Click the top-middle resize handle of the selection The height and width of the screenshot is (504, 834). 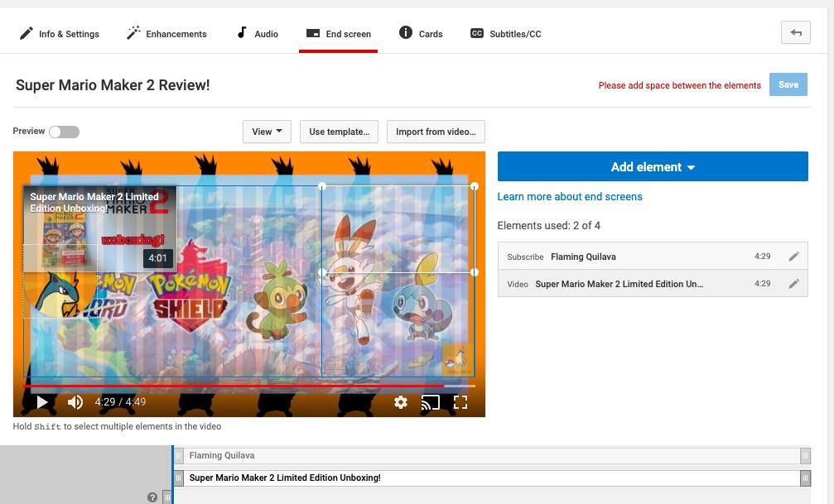(322, 186)
